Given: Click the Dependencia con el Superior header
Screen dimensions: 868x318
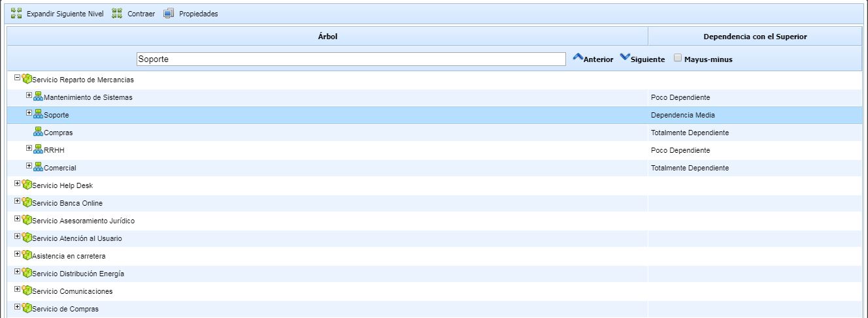Looking at the screenshot, I should click(x=755, y=37).
